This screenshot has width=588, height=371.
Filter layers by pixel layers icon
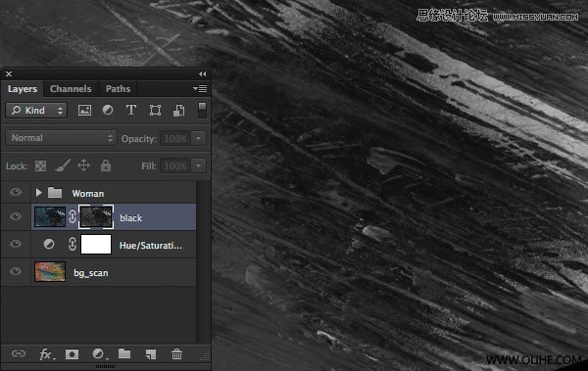[x=84, y=111]
